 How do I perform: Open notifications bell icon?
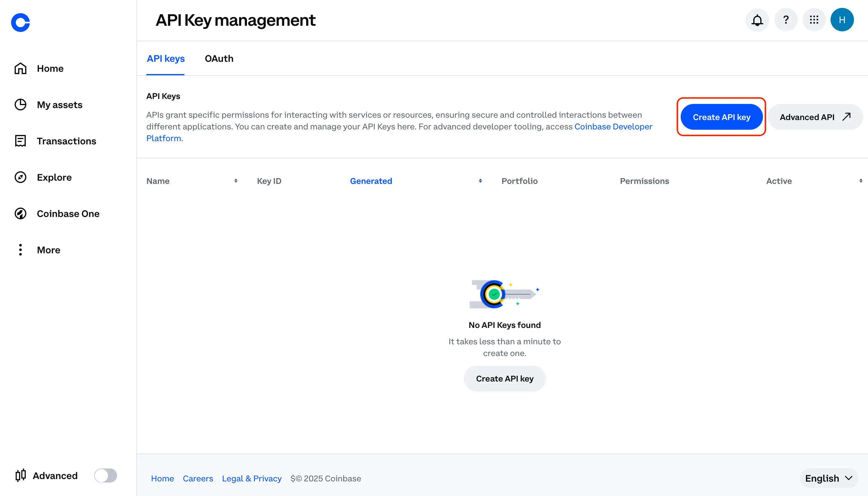(x=757, y=20)
